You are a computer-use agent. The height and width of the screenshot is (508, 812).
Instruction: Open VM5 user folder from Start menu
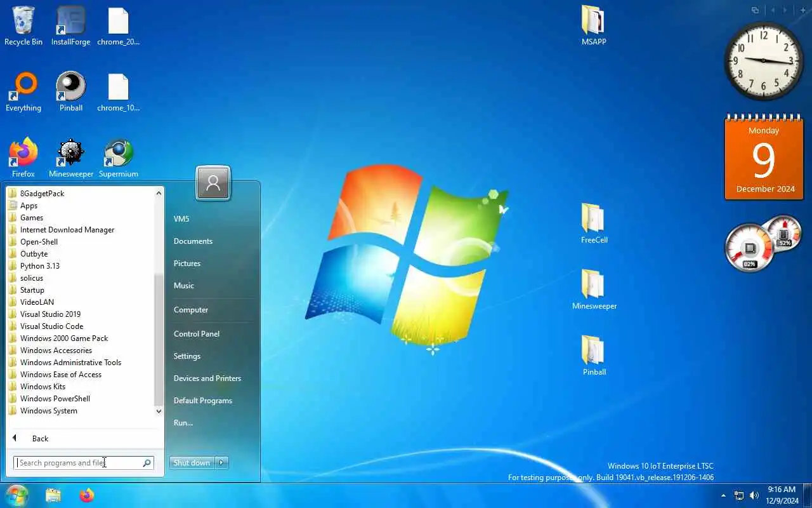tap(213, 218)
